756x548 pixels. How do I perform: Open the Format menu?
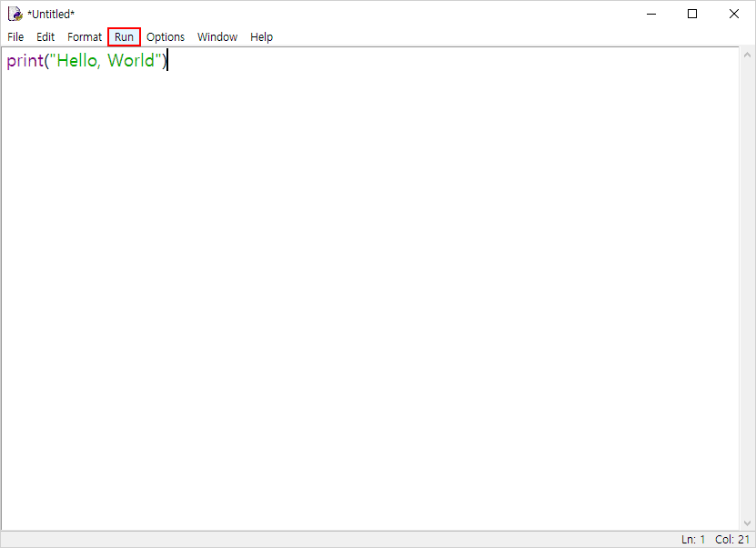point(85,37)
